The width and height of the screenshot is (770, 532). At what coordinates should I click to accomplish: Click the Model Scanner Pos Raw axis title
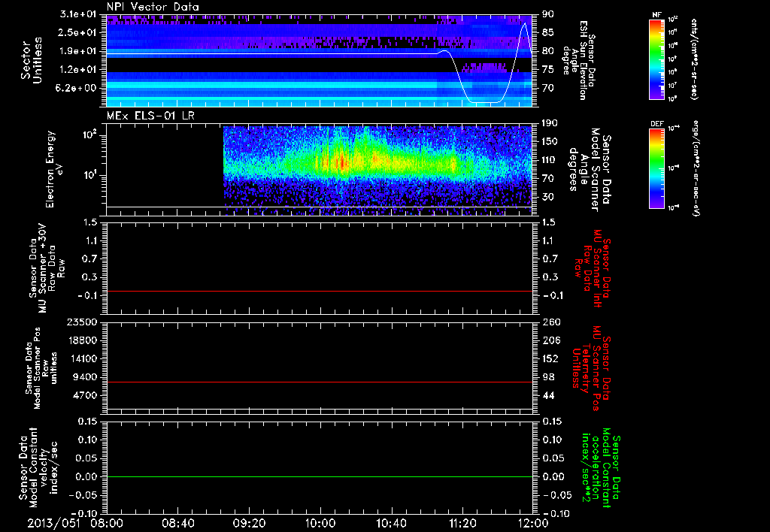[x=41, y=368]
